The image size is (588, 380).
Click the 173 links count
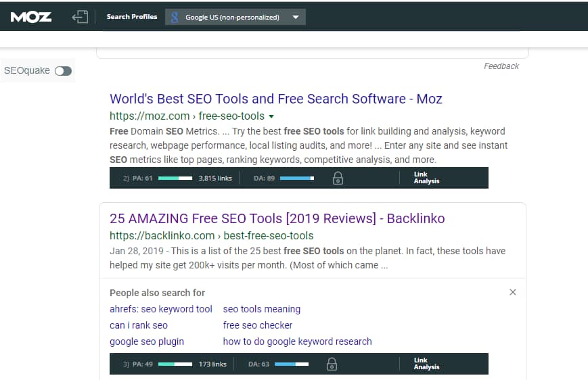tap(212, 364)
